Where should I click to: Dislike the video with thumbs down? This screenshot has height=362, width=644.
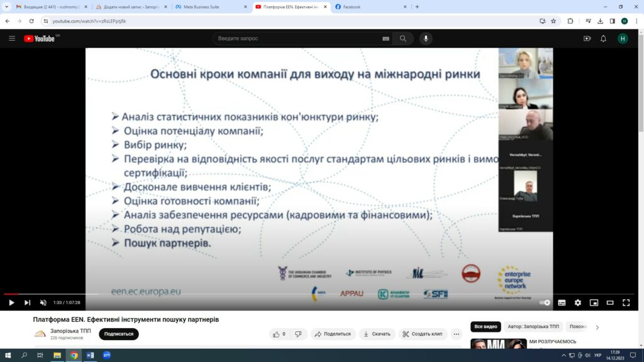click(x=299, y=334)
